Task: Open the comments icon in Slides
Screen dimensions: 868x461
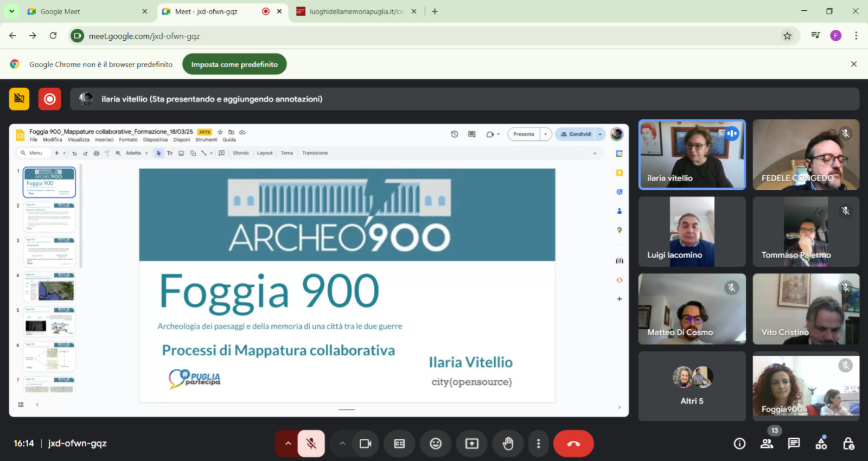Action: point(471,134)
